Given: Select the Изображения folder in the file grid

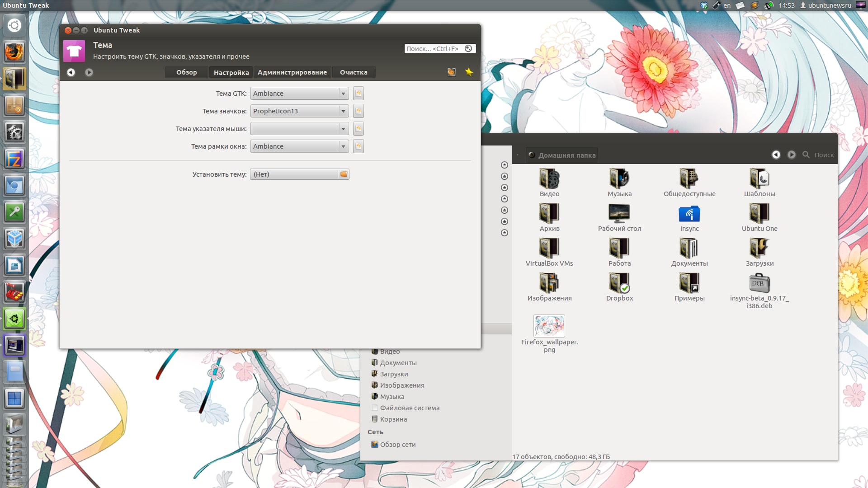Looking at the screenshot, I should click(x=549, y=286).
